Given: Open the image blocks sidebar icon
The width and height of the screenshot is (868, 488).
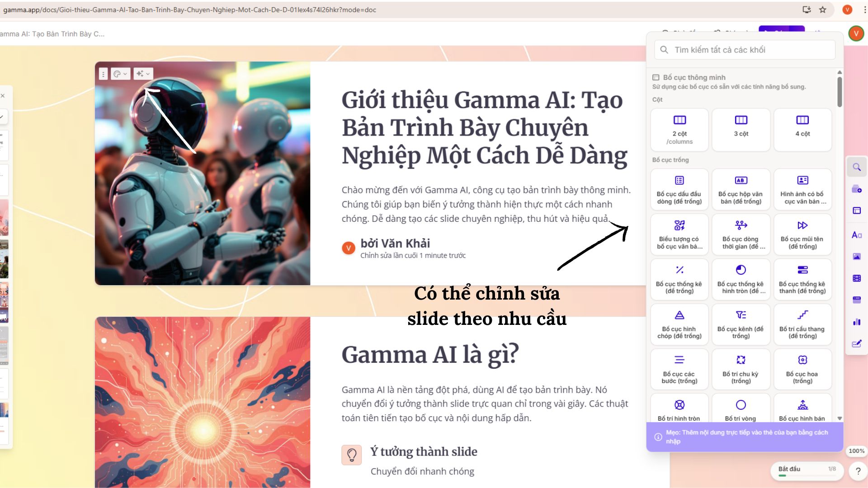Looking at the screenshot, I should 857,257.
